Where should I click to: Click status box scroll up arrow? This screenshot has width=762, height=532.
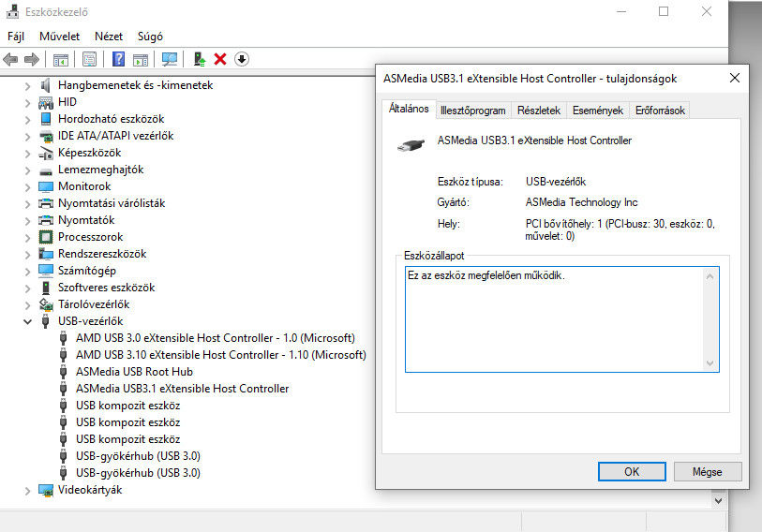710,276
